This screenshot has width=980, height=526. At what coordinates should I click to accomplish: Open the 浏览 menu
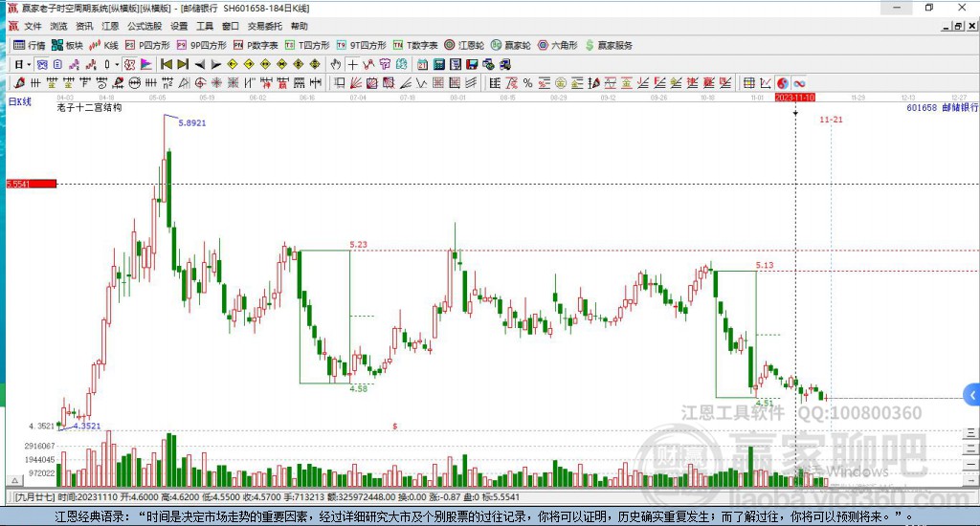click(58, 26)
